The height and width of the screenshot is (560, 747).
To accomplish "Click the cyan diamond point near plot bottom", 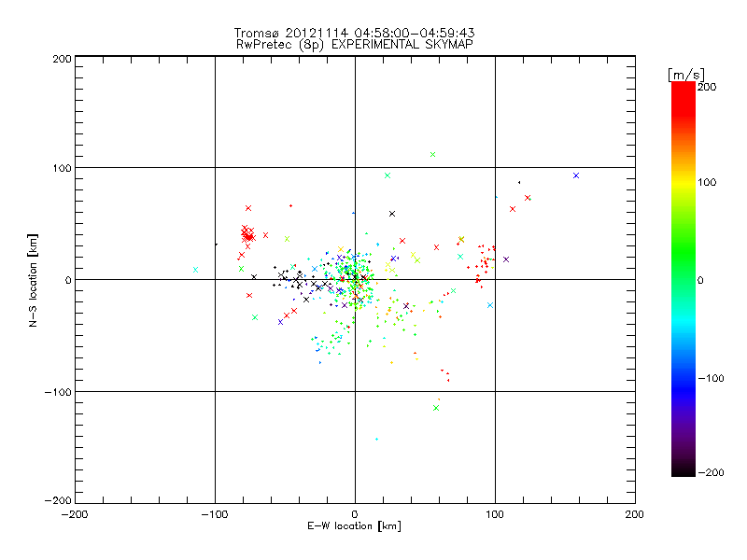I will click(x=377, y=439).
